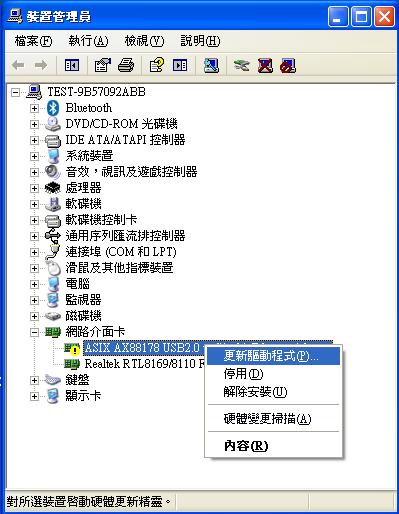Close the 裝置管理員 window
Screen dimensions: 399x514
pyautogui.click(x=384, y=16)
